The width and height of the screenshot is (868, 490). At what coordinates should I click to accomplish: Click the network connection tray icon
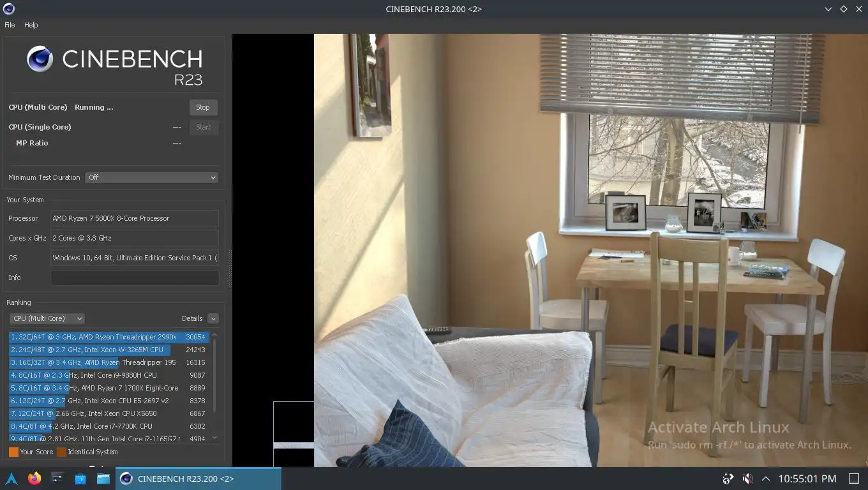coord(728,479)
